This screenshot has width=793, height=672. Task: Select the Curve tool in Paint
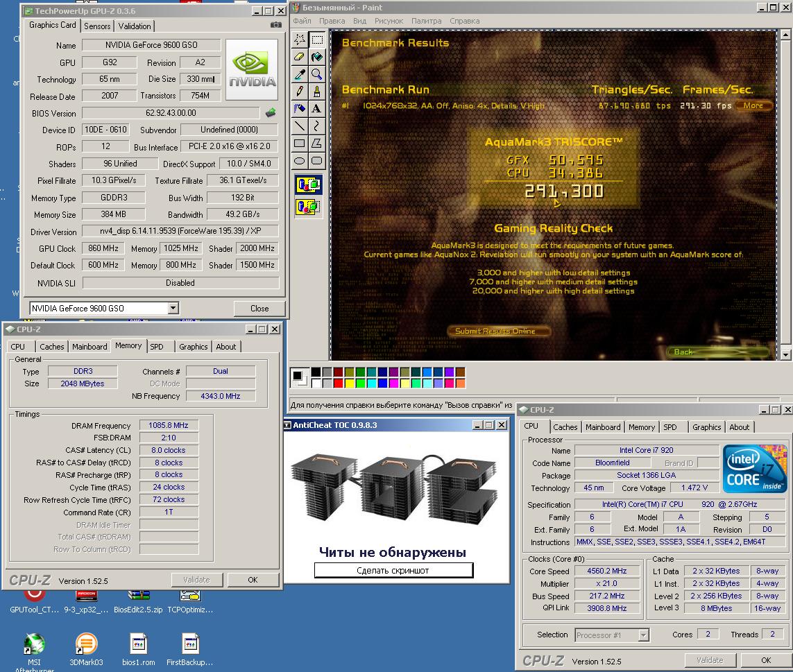[317, 126]
